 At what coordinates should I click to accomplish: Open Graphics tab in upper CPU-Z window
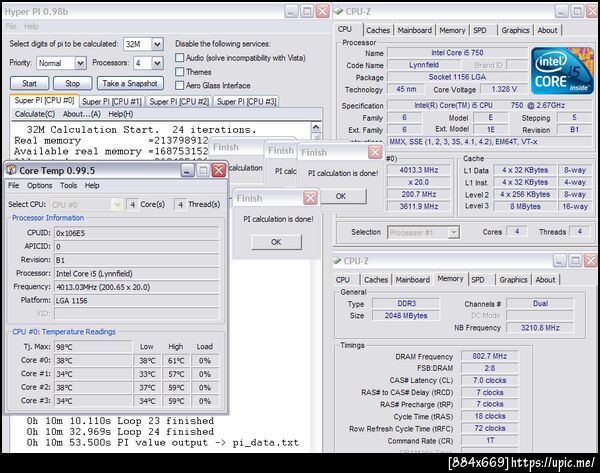click(x=515, y=30)
